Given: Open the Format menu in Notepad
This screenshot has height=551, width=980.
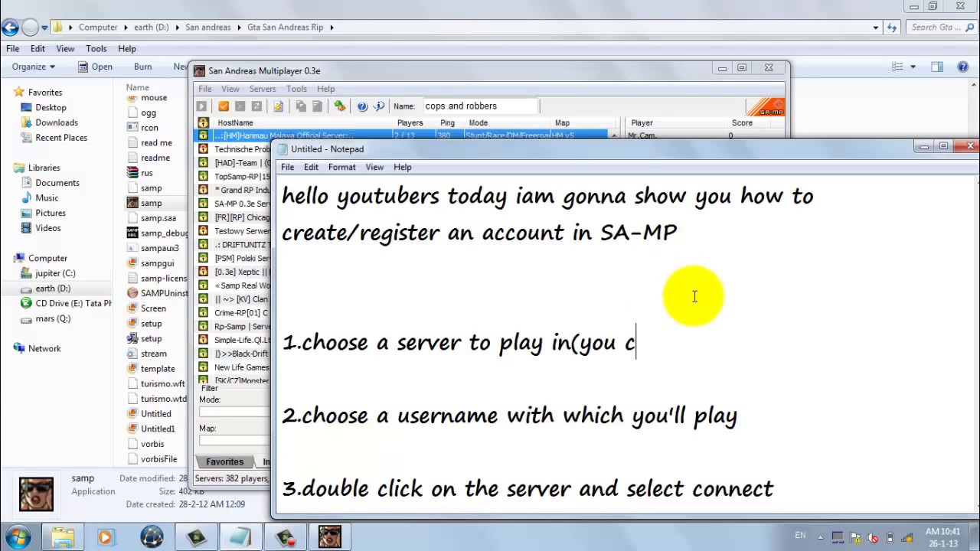Looking at the screenshot, I should (x=341, y=167).
